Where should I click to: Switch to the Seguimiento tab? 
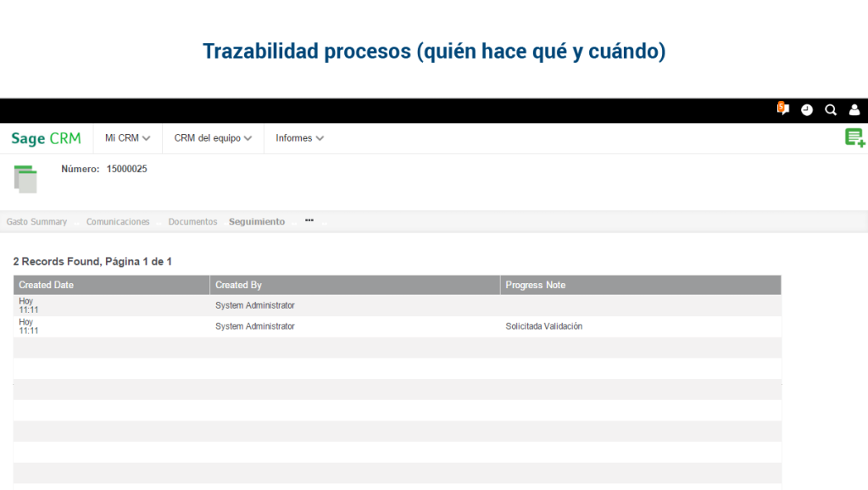257,221
